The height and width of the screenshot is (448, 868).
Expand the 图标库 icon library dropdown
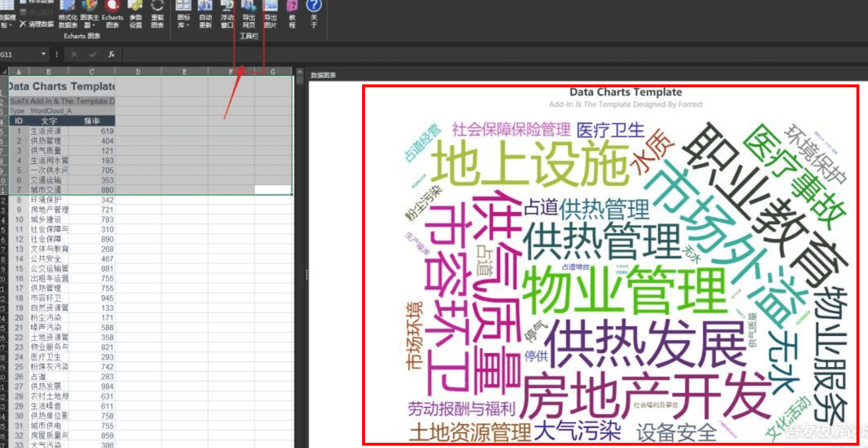(184, 14)
